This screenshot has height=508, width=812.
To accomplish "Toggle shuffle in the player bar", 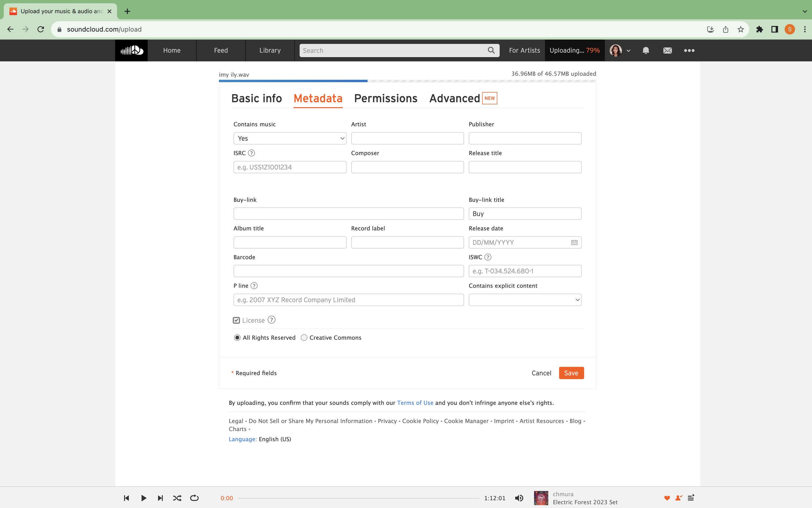I will click(177, 498).
